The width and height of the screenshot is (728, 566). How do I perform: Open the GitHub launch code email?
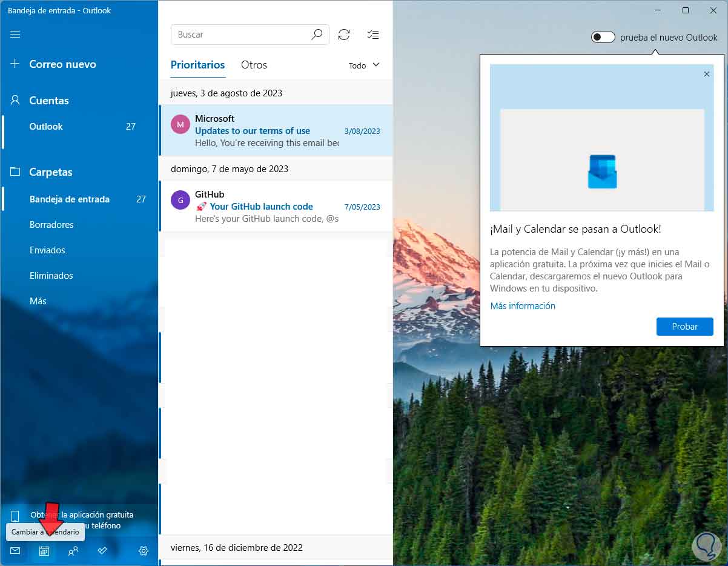tap(276, 206)
